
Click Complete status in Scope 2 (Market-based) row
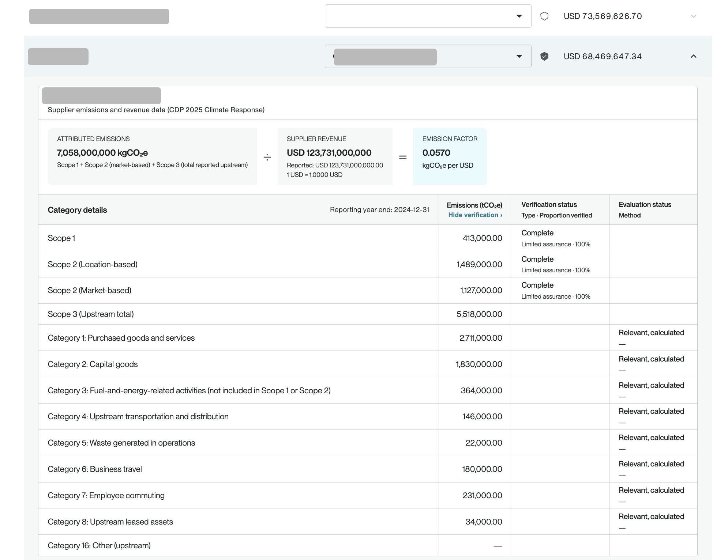[537, 285]
